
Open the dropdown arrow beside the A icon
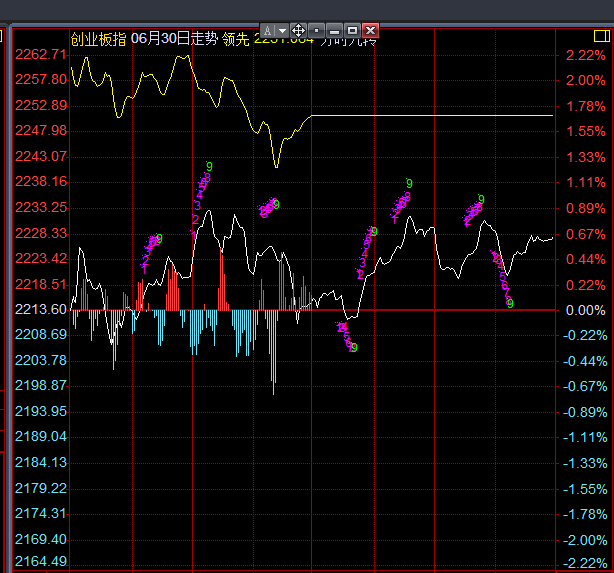(x=282, y=31)
